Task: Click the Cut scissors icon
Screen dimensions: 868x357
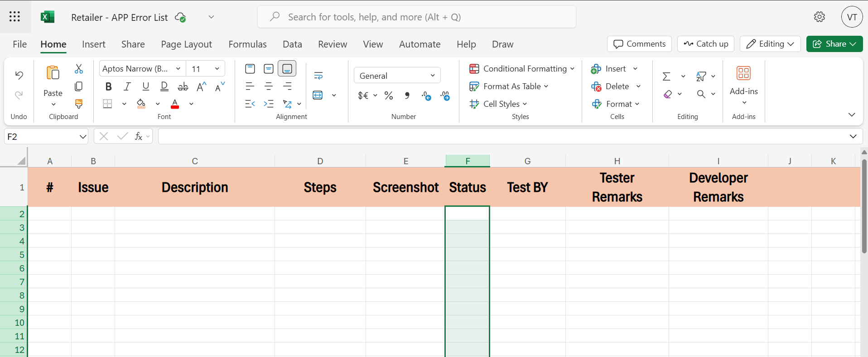Action: tap(79, 69)
